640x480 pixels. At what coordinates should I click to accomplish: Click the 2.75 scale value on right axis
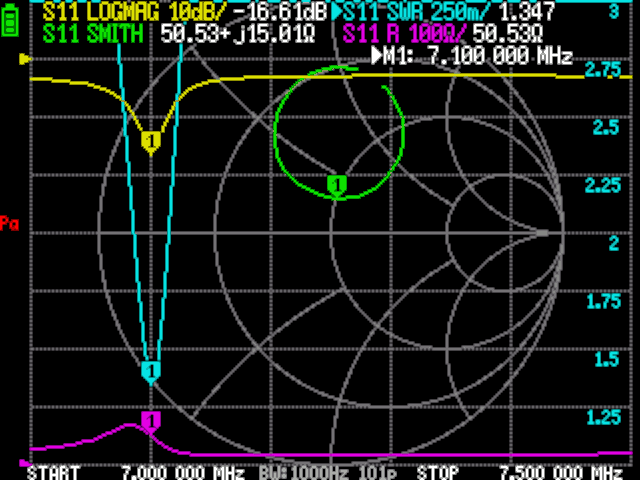coord(602,72)
